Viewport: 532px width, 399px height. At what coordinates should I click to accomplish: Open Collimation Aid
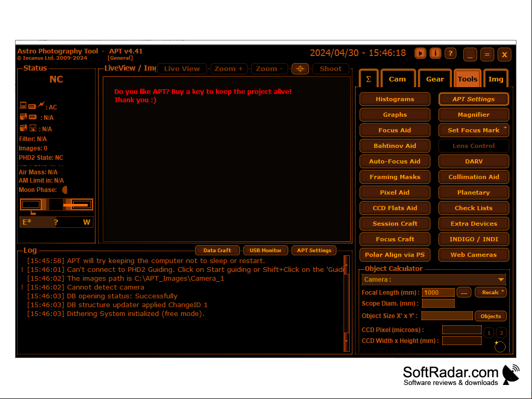[x=474, y=177]
